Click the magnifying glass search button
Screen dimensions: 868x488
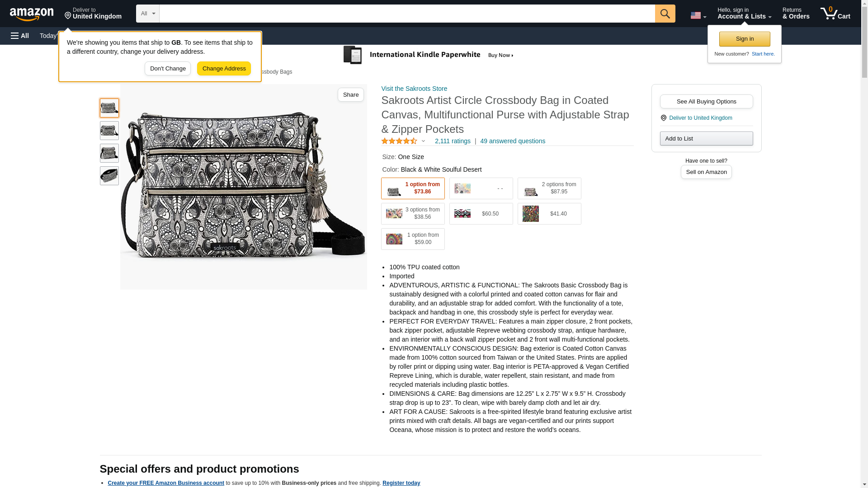click(665, 14)
